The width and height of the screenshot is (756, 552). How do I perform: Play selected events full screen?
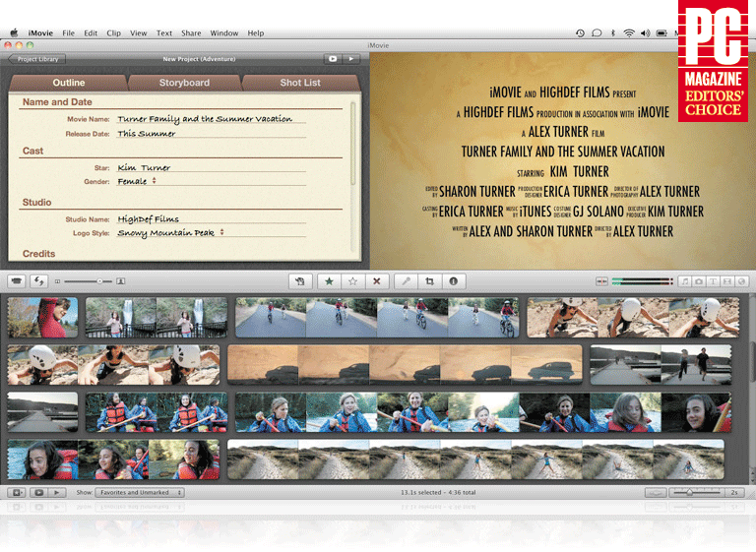[x=39, y=493]
